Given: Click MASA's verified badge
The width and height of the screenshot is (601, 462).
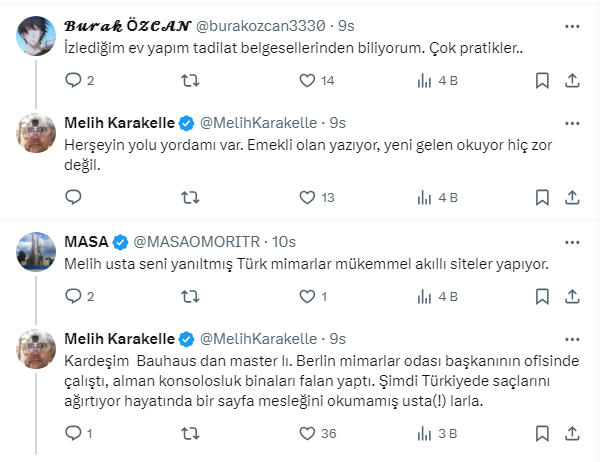Looking at the screenshot, I should (120, 242).
